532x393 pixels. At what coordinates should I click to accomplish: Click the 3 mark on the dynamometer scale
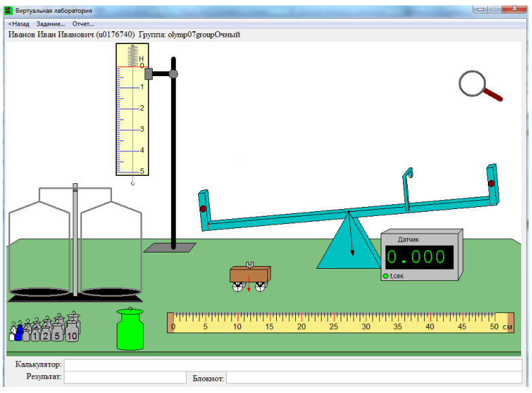[142, 129]
